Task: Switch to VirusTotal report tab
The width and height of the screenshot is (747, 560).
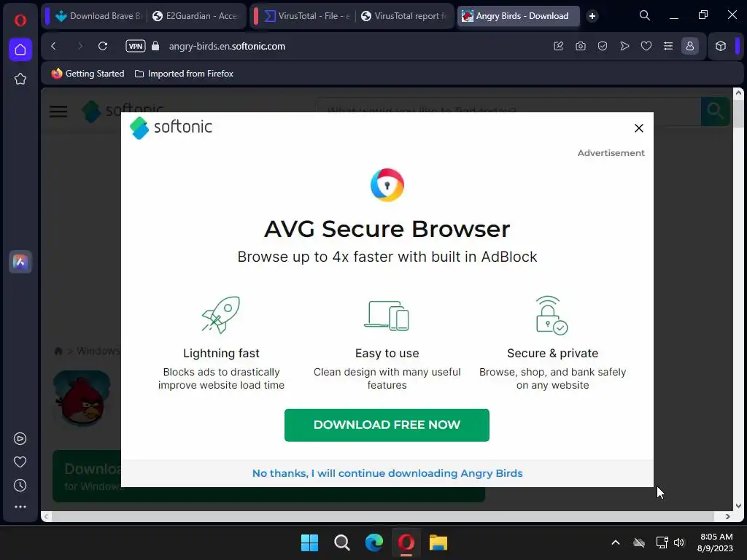Action: pyautogui.click(x=405, y=16)
